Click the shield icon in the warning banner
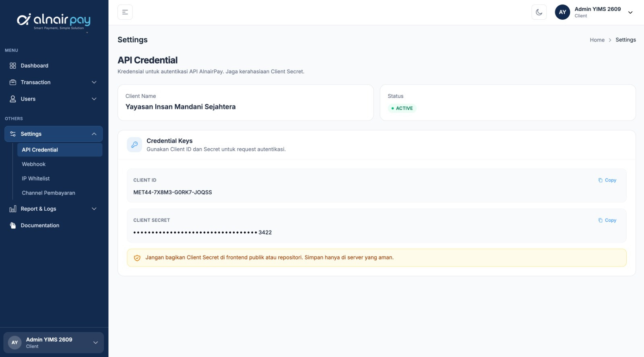 click(137, 258)
